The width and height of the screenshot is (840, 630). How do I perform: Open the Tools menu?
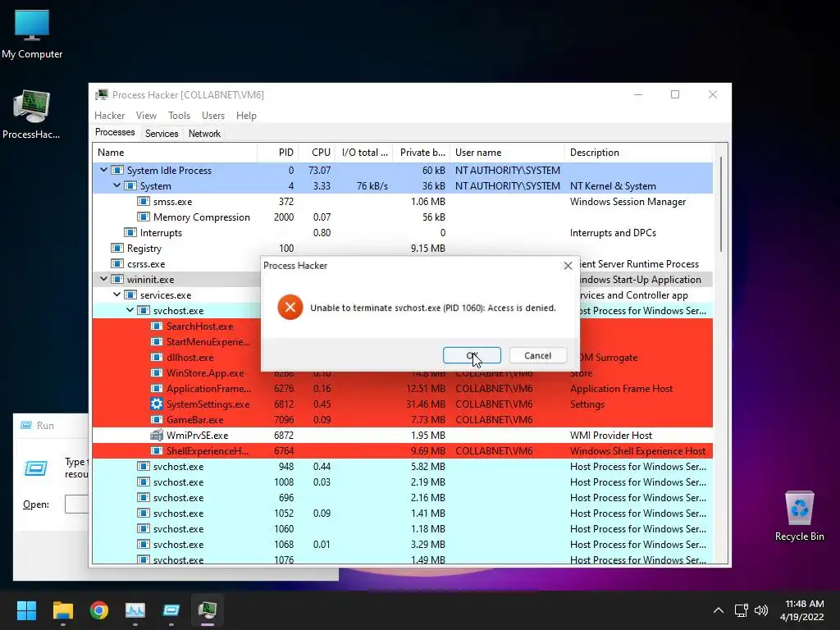click(x=179, y=116)
